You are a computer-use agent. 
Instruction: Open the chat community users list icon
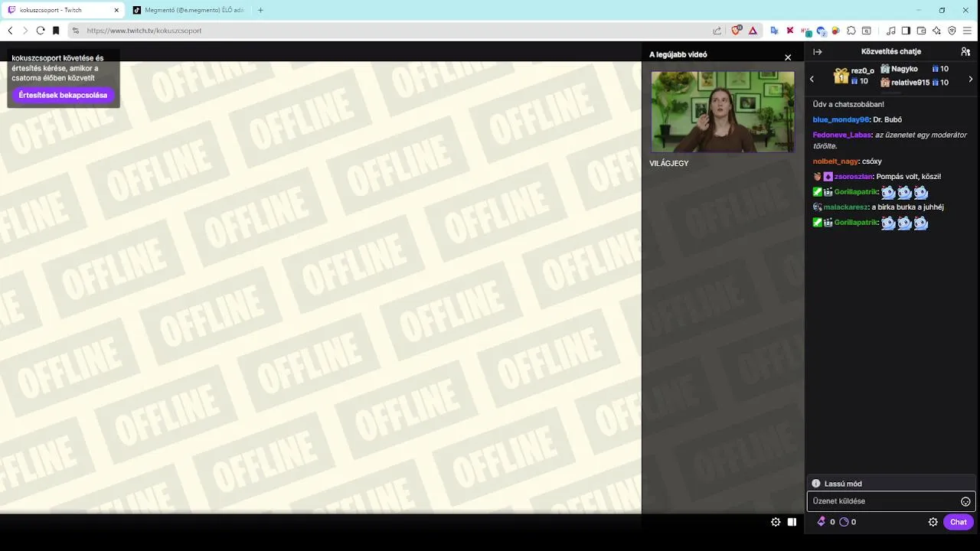click(965, 52)
